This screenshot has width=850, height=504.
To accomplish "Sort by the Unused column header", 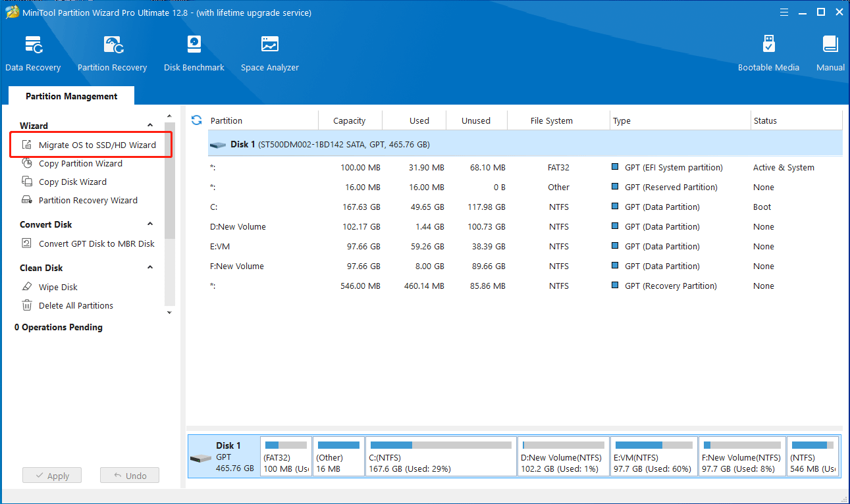I will coord(477,120).
